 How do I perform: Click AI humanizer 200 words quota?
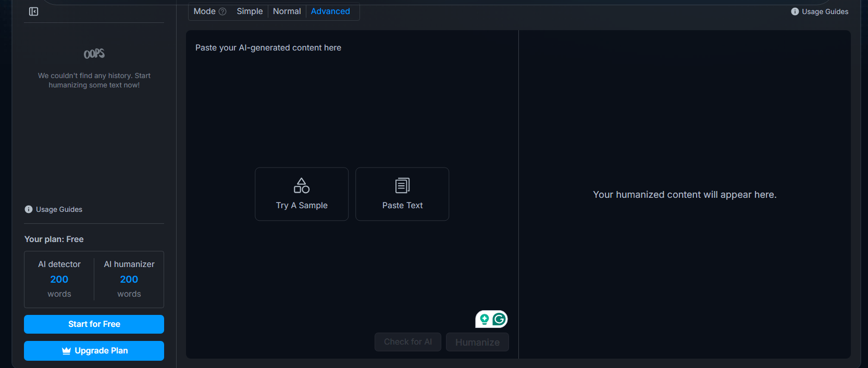point(129,279)
